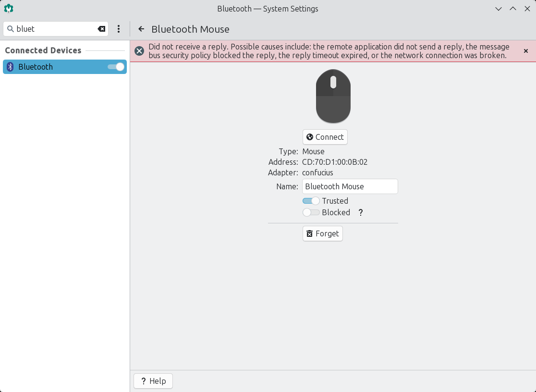Click the question mark beside Blocked
536x392 pixels.
(361, 212)
